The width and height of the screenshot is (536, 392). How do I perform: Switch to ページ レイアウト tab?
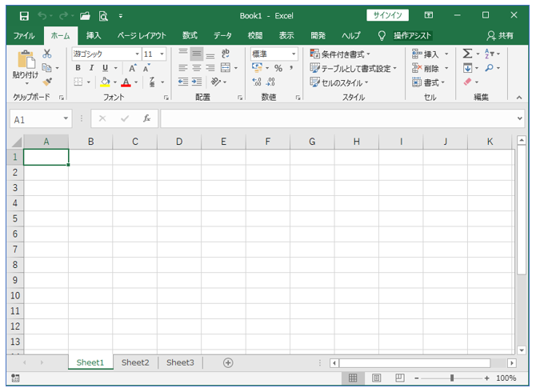coord(142,35)
